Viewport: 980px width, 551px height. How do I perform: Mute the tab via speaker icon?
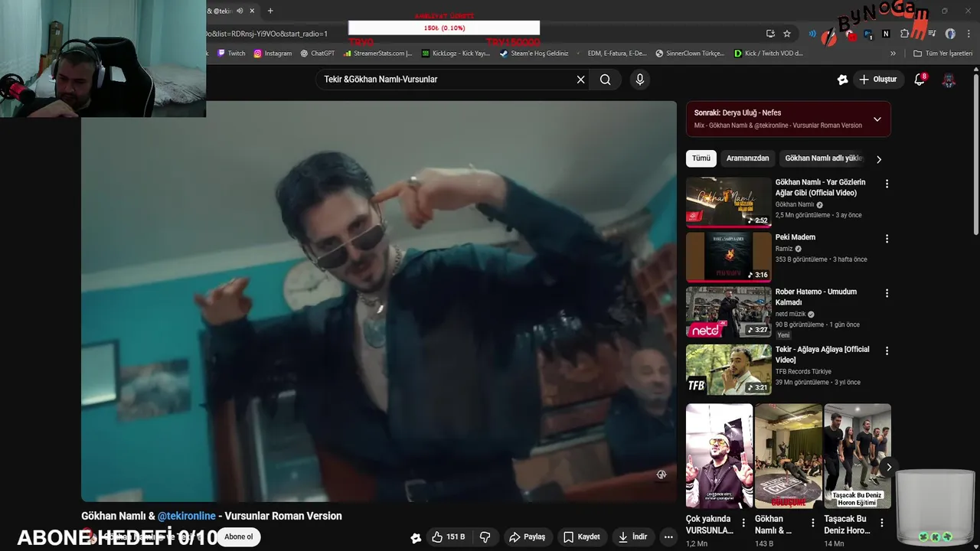pyautogui.click(x=240, y=11)
